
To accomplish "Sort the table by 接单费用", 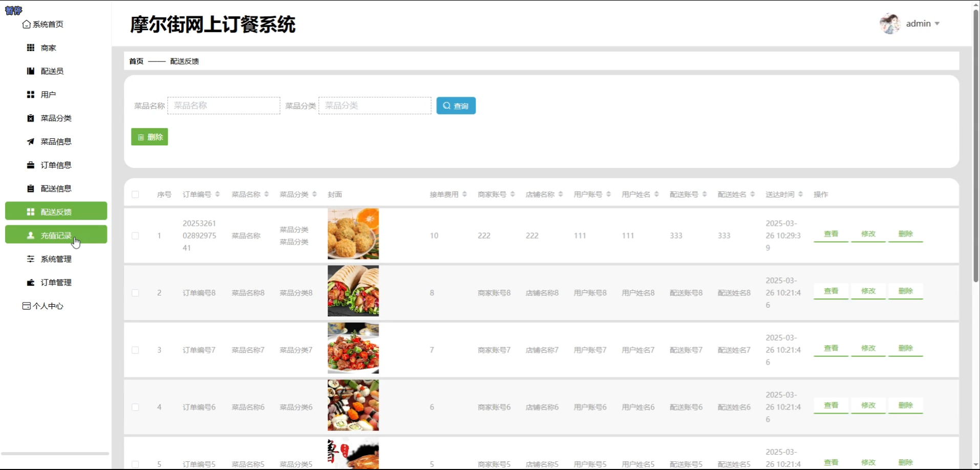I will pos(463,194).
